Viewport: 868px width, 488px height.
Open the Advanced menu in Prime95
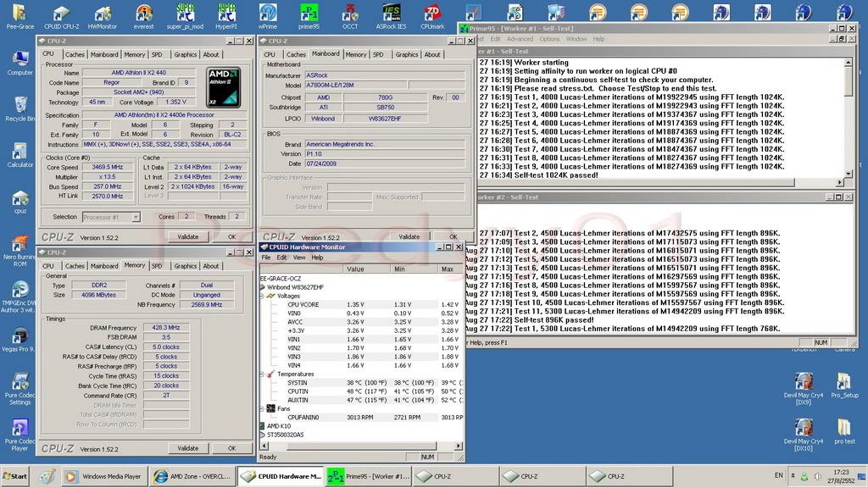(x=520, y=39)
